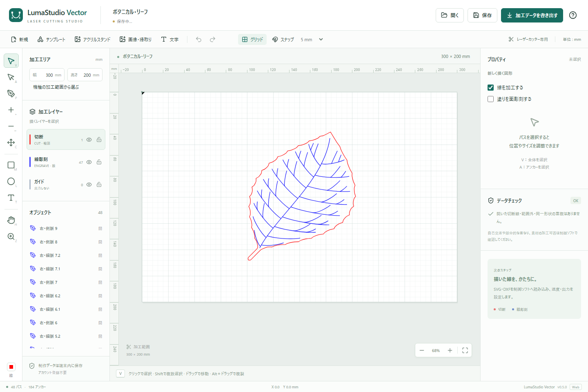Click the 開く button
The width and height of the screenshot is (588, 392).
point(450,15)
